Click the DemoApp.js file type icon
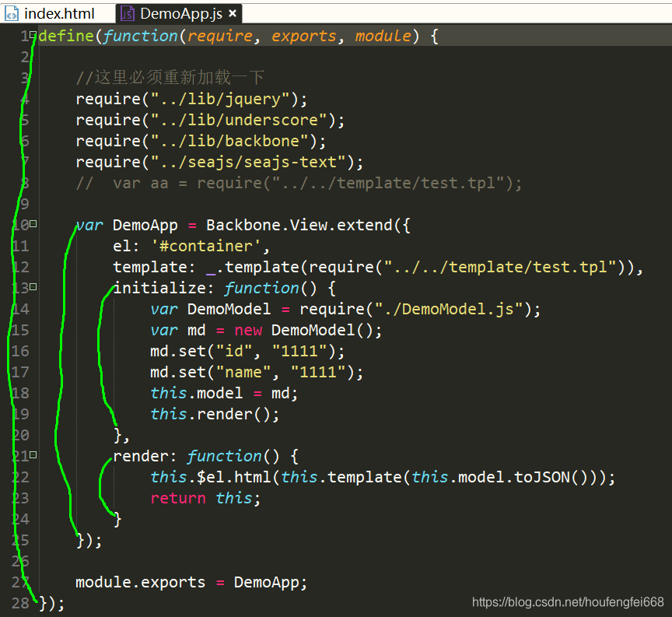Viewport: 672px width, 617px height. (x=128, y=14)
